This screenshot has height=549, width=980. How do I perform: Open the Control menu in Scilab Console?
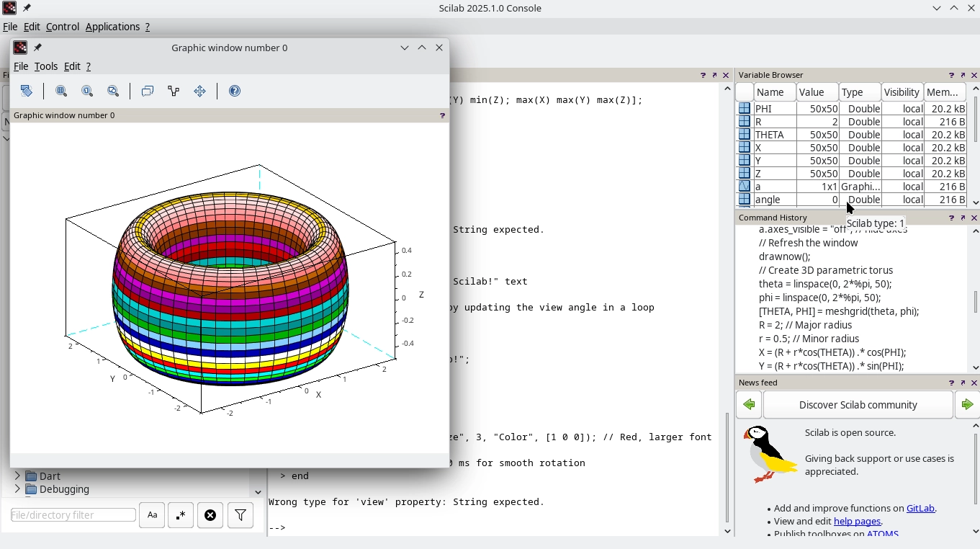click(x=63, y=27)
